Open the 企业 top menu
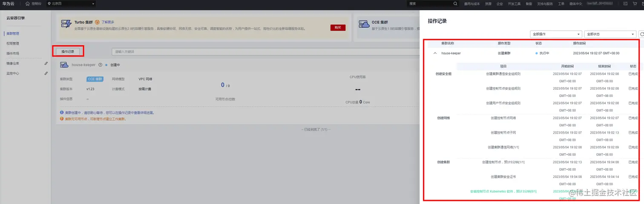Image resolution: width=644 pixels, height=204 pixels. [500, 4]
